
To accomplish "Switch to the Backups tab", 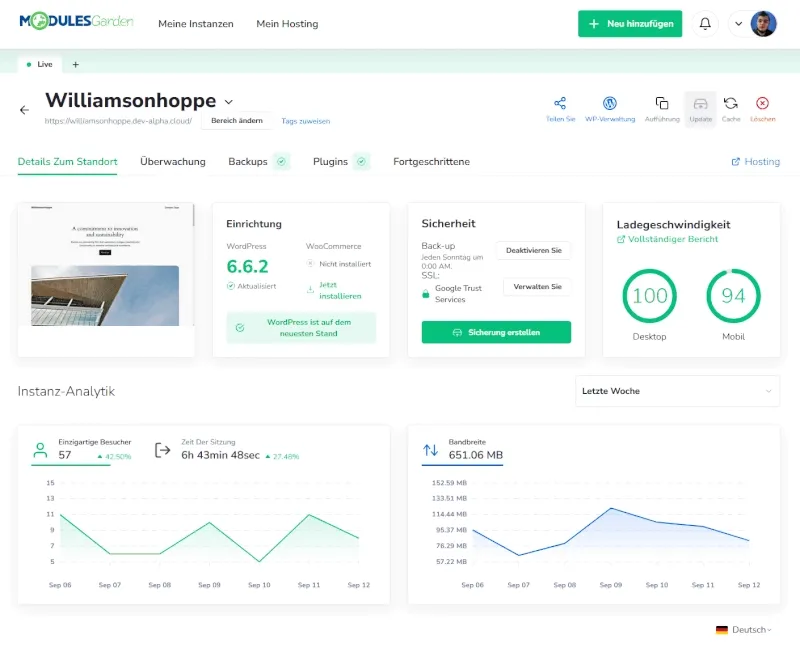I will click(x=248, y=162).
